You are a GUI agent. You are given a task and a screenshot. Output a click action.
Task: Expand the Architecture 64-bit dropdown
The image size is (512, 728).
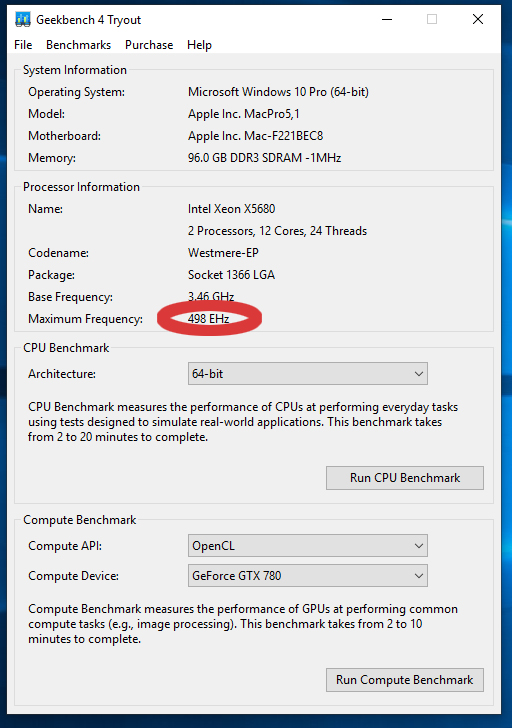point(308,374)
